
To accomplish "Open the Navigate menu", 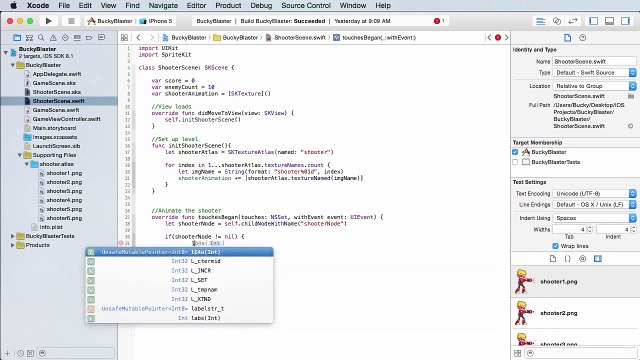I will pyautogui.click(x=163, y=5).
